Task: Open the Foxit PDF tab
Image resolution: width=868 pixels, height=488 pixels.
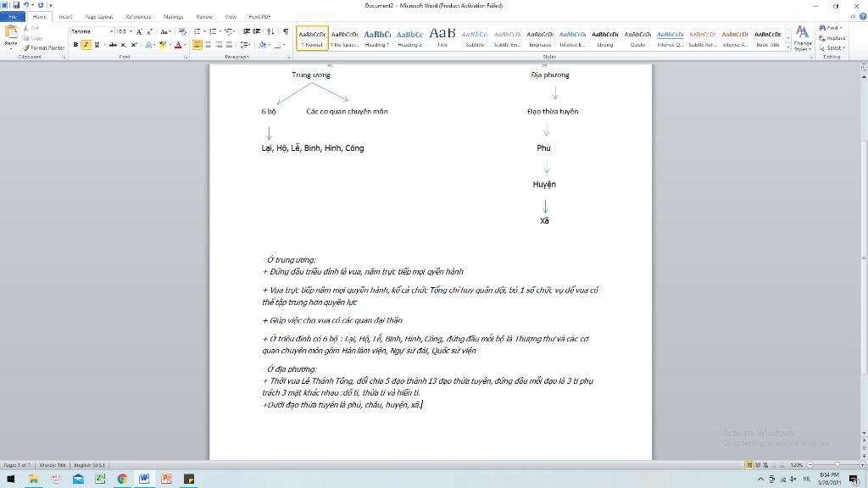Action: 259,17
